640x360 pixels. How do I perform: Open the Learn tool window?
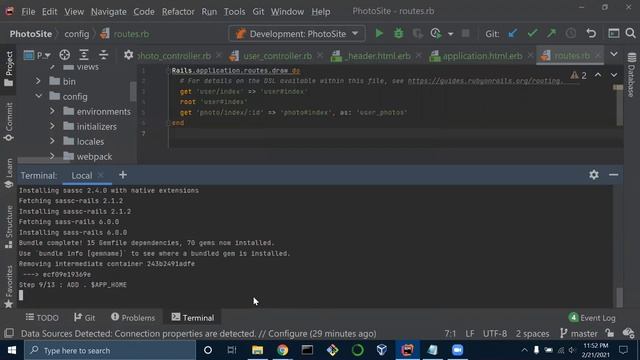(9, 173)
